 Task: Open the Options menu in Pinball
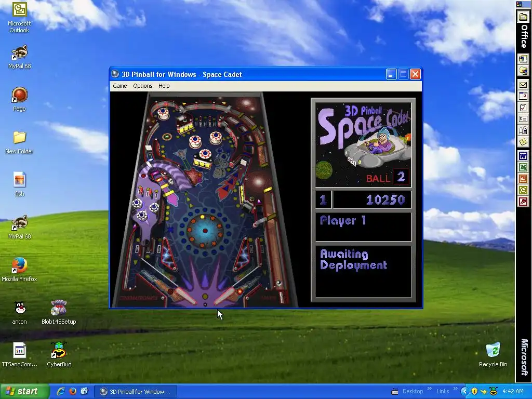click(x=142, y=86)
